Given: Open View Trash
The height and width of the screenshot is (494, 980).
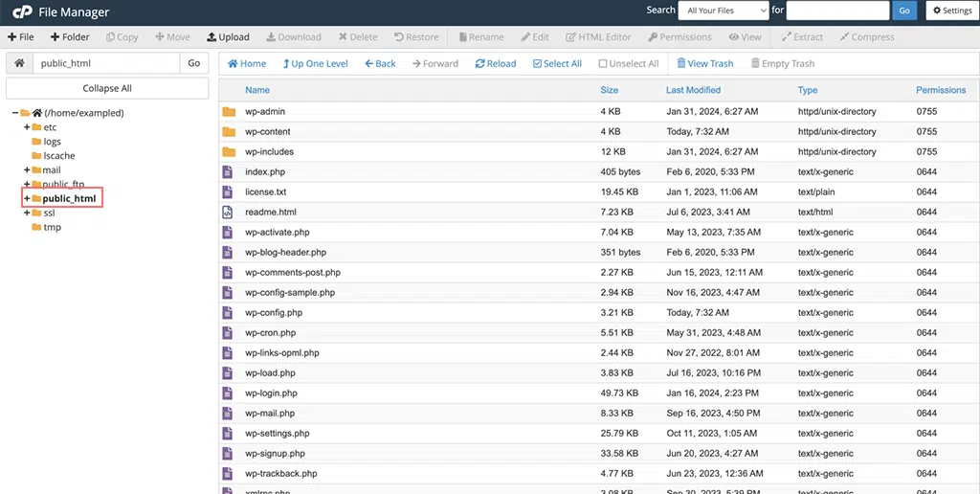Looking at the screenshot, I should click(x=705, y=63).
